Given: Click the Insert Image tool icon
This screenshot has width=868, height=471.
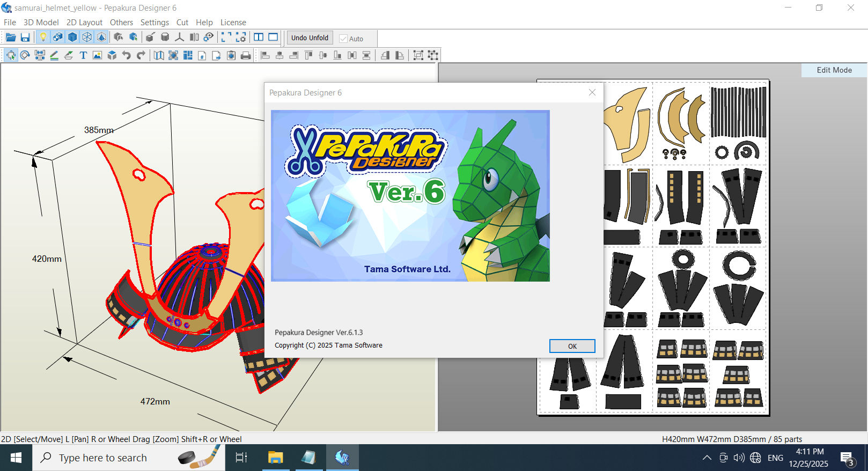Looking at the screenshot, I should pos(97,55).
